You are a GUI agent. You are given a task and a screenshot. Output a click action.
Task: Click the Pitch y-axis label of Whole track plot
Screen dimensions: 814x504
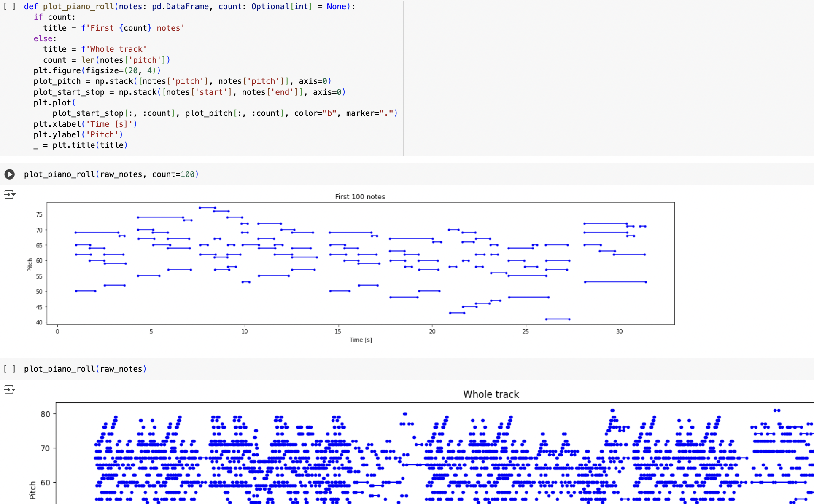click(x=32, y=490)
